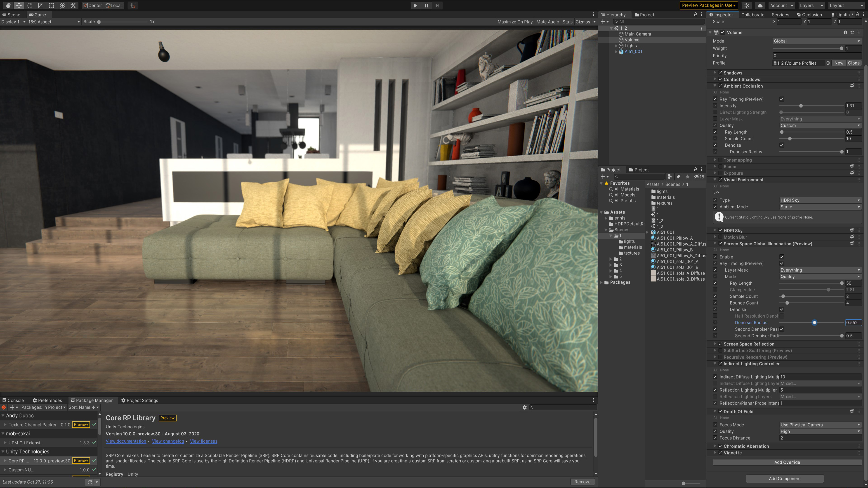Click the Pause button

[x=426, y=5]
